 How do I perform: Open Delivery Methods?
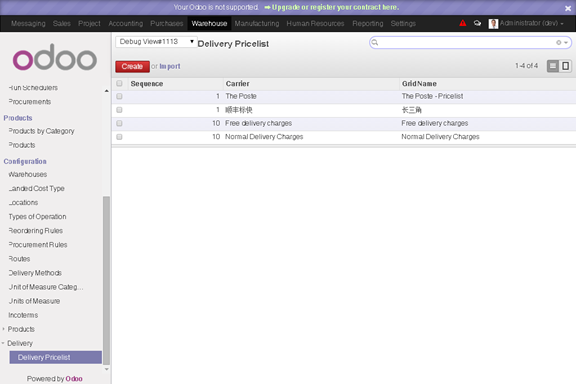[x=35, y=273]
